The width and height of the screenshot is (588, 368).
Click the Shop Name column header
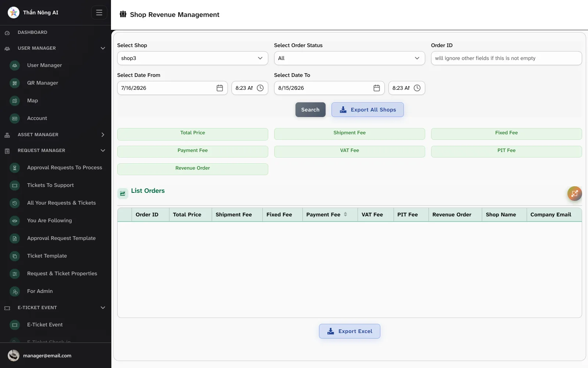click(504, 215)
